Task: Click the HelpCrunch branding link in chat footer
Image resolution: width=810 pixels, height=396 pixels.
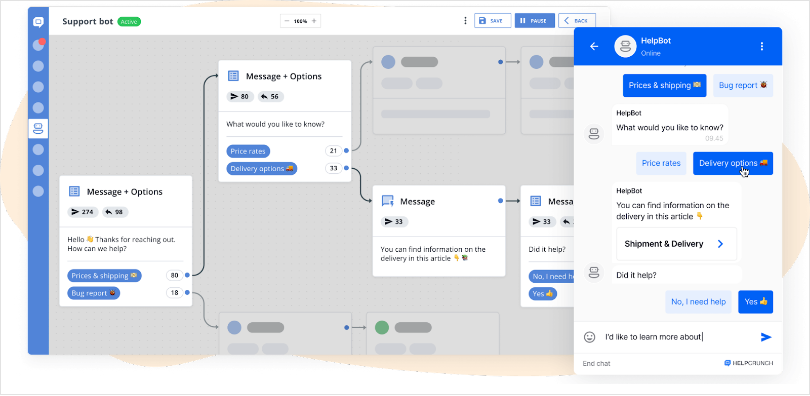Action: coord(749,363)
